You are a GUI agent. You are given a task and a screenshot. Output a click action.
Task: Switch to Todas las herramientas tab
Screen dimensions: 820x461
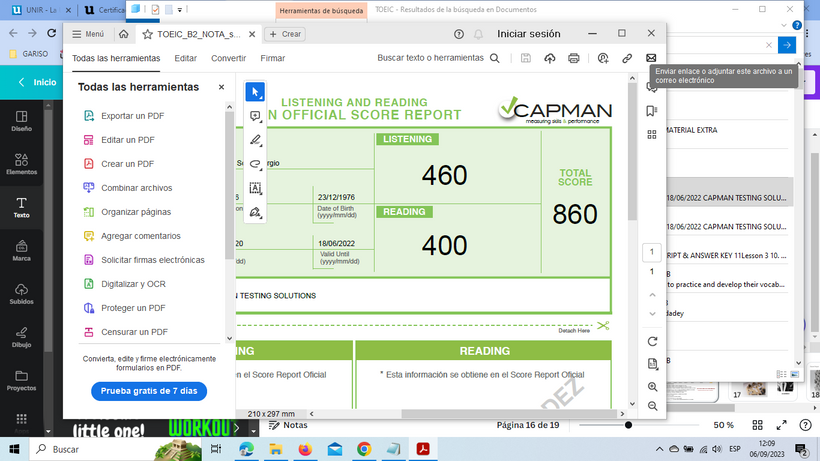point(116,58)
